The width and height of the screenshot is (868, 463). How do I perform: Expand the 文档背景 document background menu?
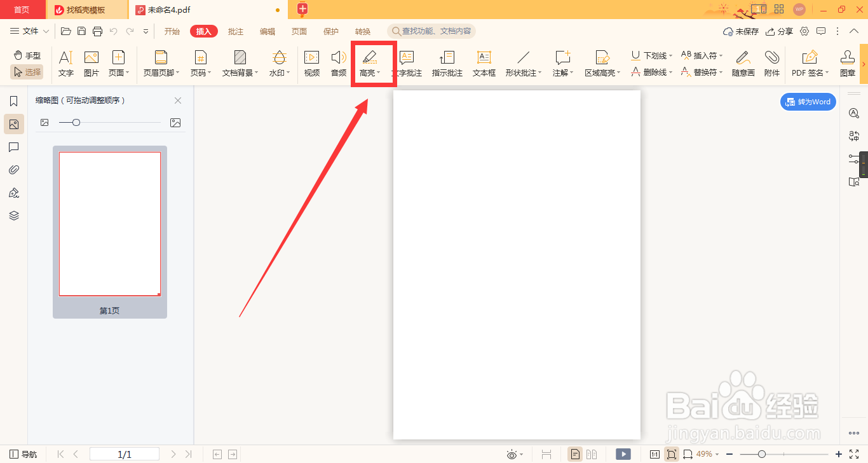pyautogui.click(x=240, y=64)
